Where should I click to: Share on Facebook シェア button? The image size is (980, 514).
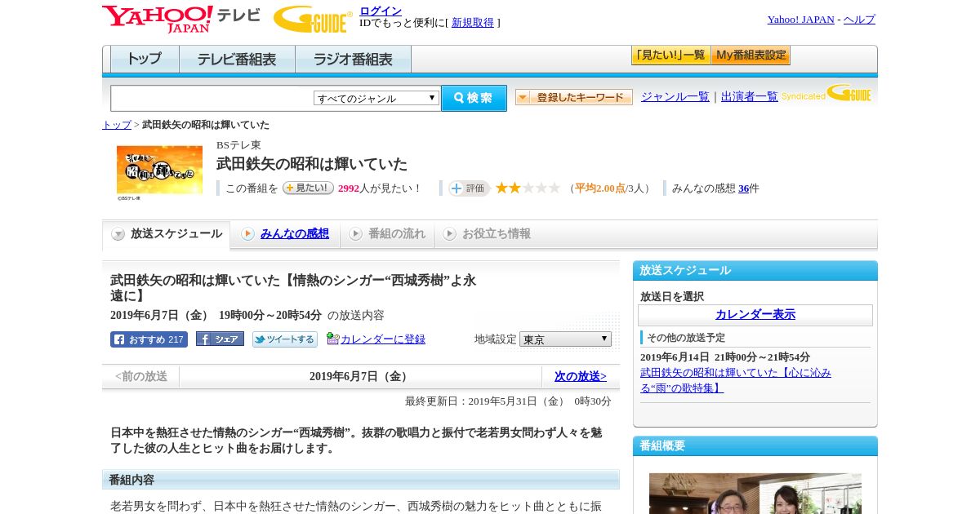[x=220, y=339]
